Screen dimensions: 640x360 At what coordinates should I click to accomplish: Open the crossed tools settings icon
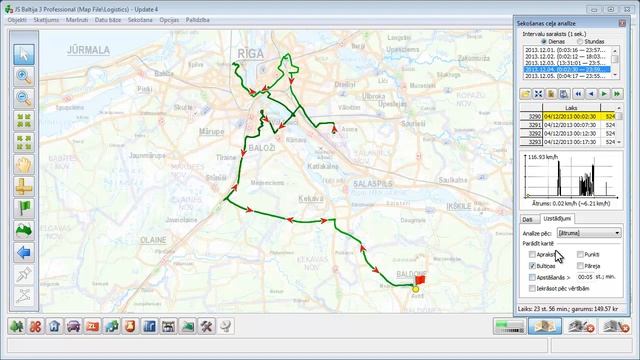point(207,327)
